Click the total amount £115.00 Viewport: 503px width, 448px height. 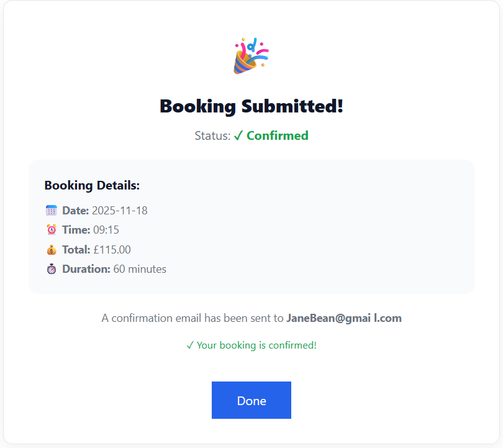(112, 250)
